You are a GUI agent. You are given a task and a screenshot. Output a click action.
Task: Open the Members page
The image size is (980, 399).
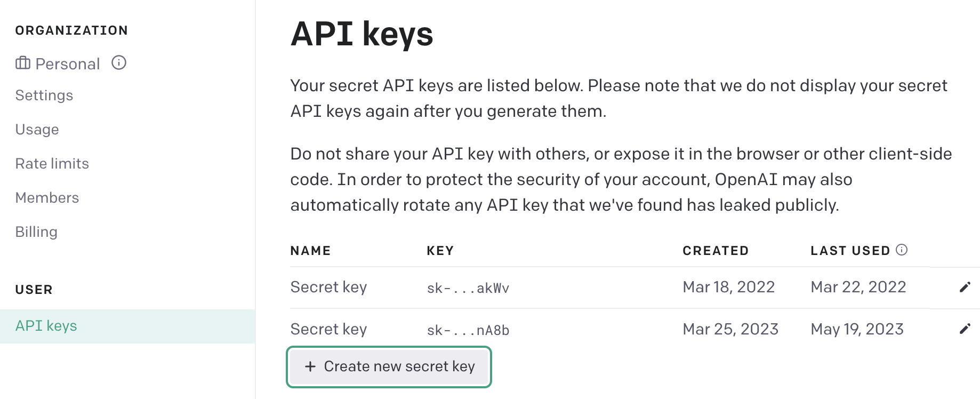pyautogui.click(x=47, y=197)
